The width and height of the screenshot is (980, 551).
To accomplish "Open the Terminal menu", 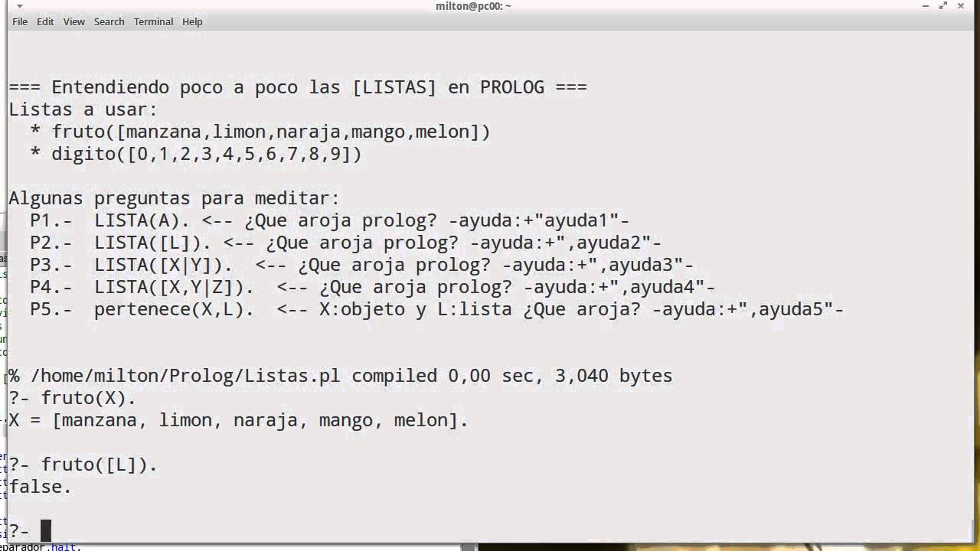I will 153,21.
